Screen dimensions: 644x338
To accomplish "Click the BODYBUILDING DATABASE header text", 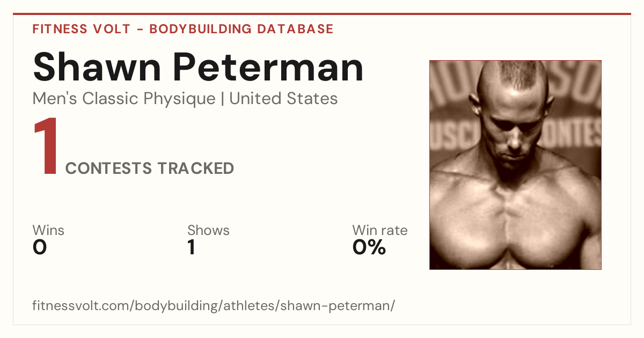I will [x=241, y=29].
